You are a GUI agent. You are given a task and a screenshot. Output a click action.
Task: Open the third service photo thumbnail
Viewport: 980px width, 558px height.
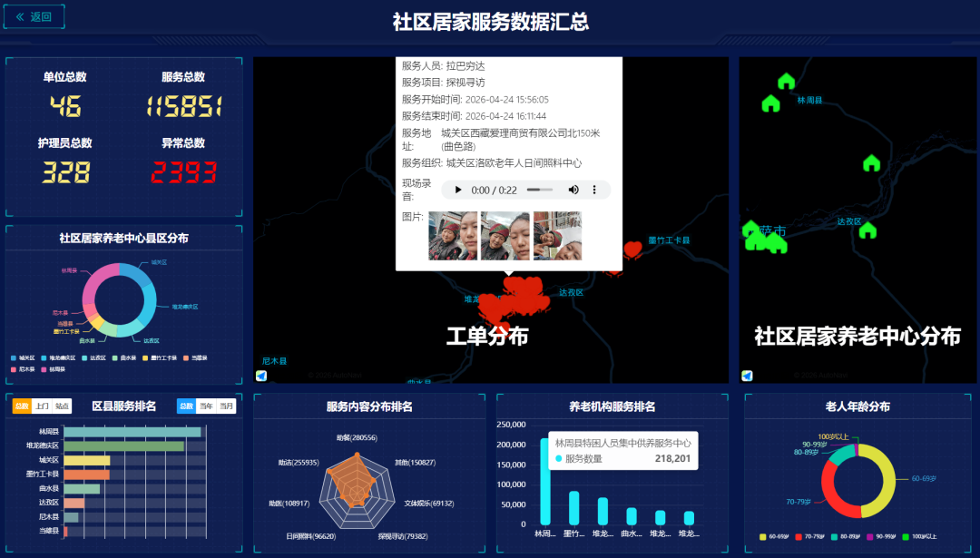pos(557,236)
